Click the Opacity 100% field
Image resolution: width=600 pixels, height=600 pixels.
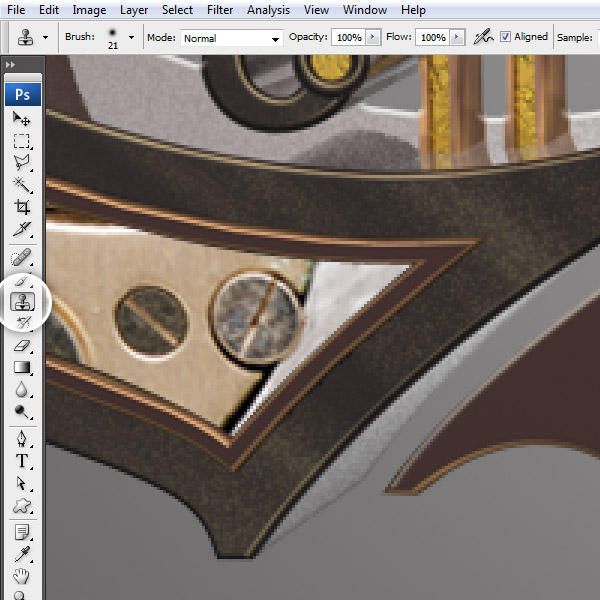[349, 38]
